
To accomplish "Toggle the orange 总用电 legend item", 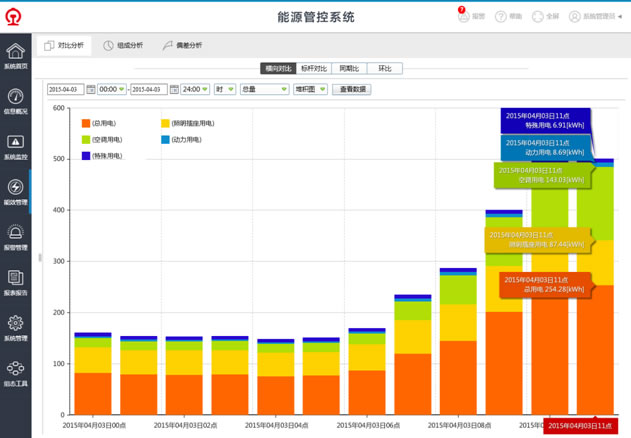I will 99,123.
